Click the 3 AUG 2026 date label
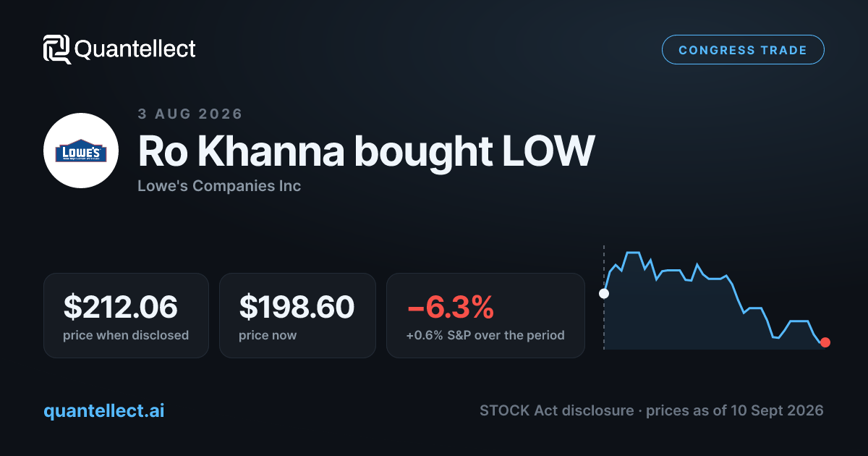This screenshot has width=868, height=456. pyautogui.click(x=190, y=114)
